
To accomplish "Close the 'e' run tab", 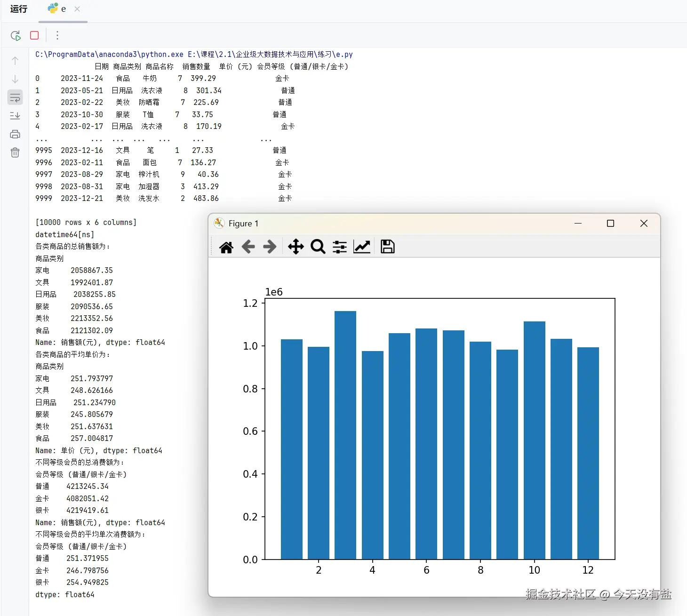I will (77, 9).
